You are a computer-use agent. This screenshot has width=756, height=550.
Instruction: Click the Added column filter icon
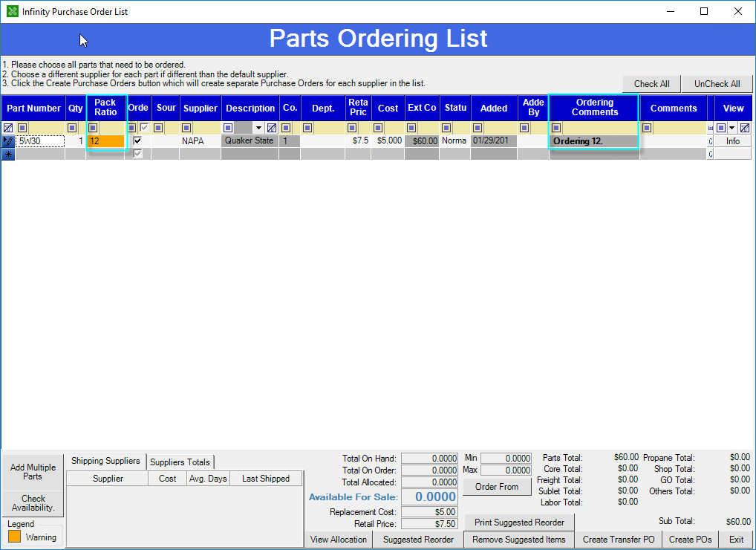coord(478,128)
